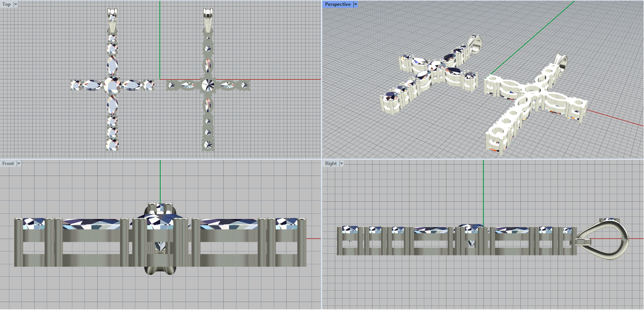Expand the Front viewport dropdown arrow
The image size is (644, 311).
[19, 164]
